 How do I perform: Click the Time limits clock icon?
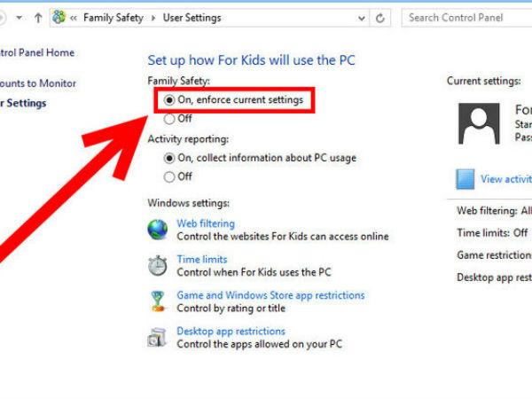[x=158, y=266]
